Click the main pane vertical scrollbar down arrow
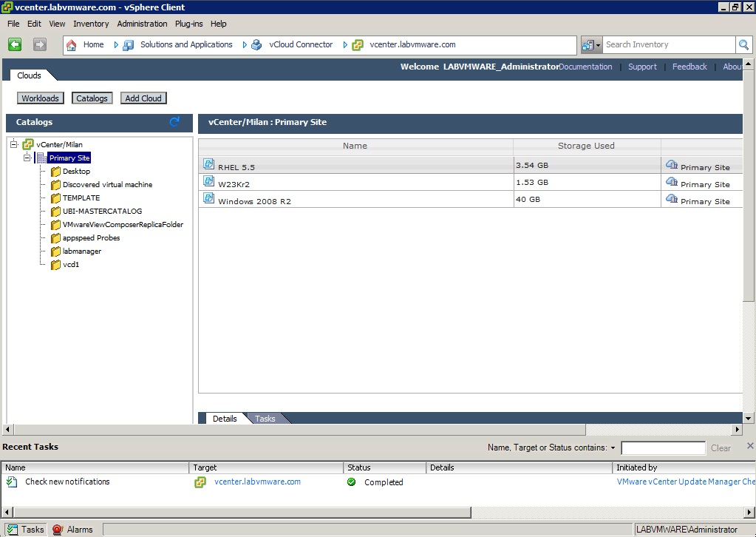The height and width of the screenshot is (537, 756). pyautogui.click(x=749, y=419)
